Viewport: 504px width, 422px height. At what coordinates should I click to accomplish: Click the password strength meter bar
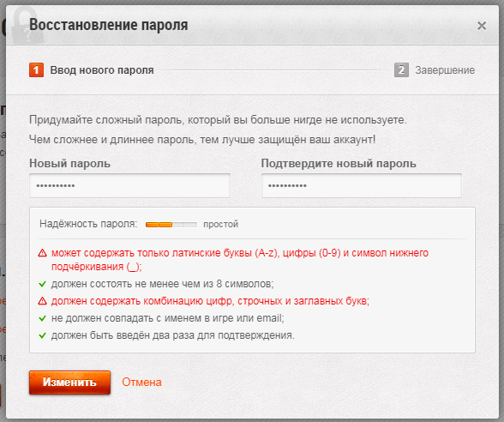click(x=171, y=225)
